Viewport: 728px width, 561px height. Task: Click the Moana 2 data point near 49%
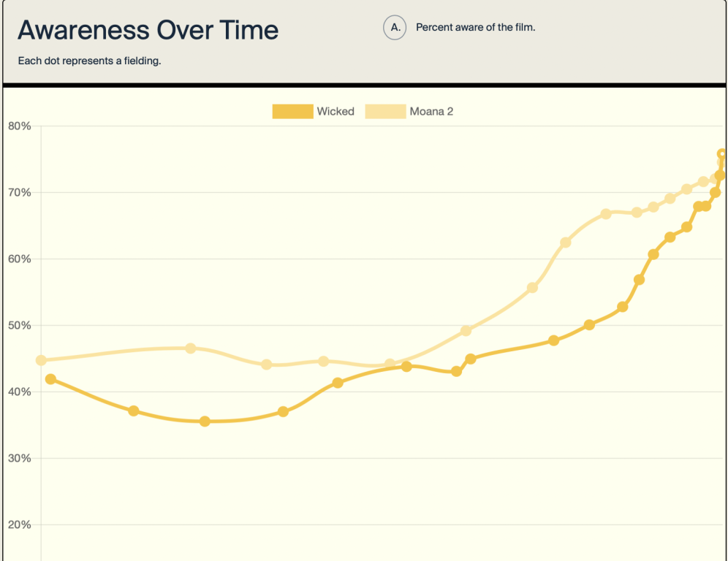466,331
